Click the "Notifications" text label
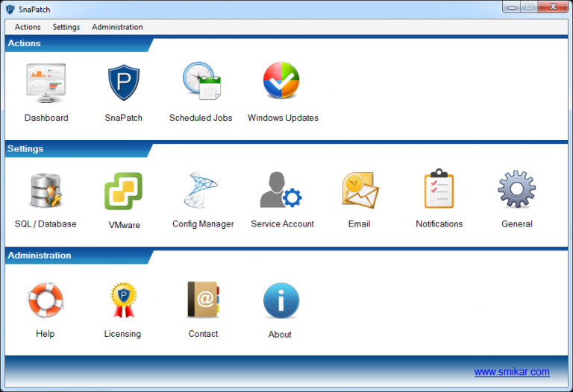The width and height of the screenshot is (573, 392). tap(439, 224)
